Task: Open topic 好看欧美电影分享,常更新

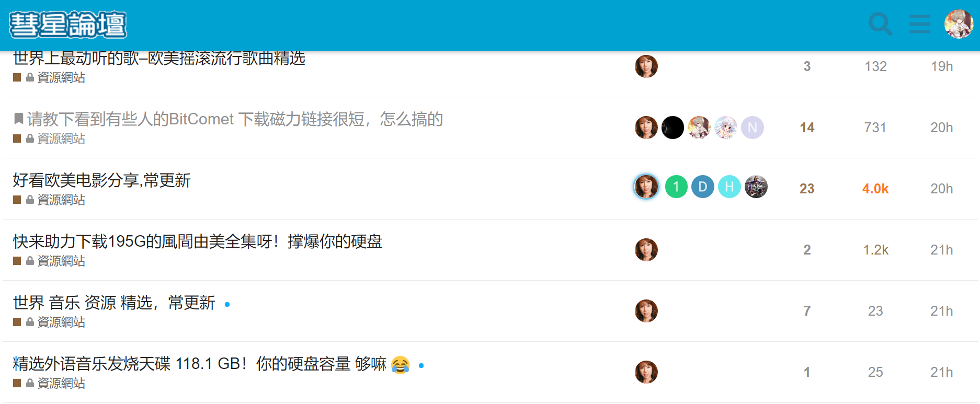Action: point(102,180)
